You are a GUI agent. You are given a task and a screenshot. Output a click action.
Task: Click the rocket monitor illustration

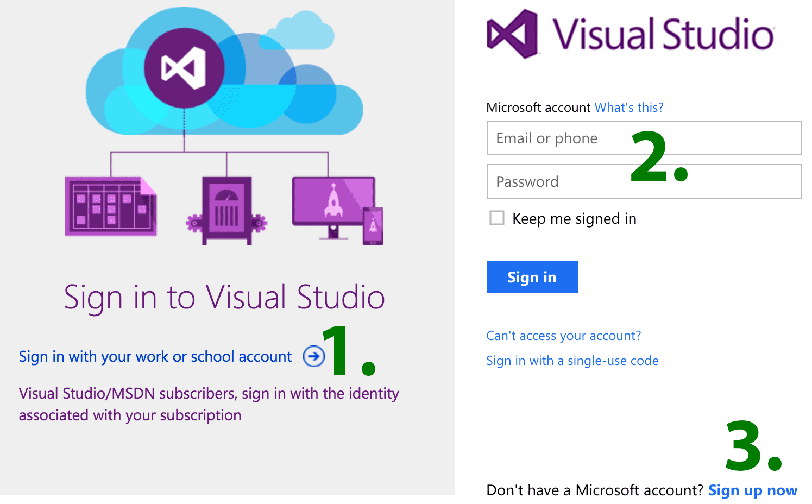point(337,210)
